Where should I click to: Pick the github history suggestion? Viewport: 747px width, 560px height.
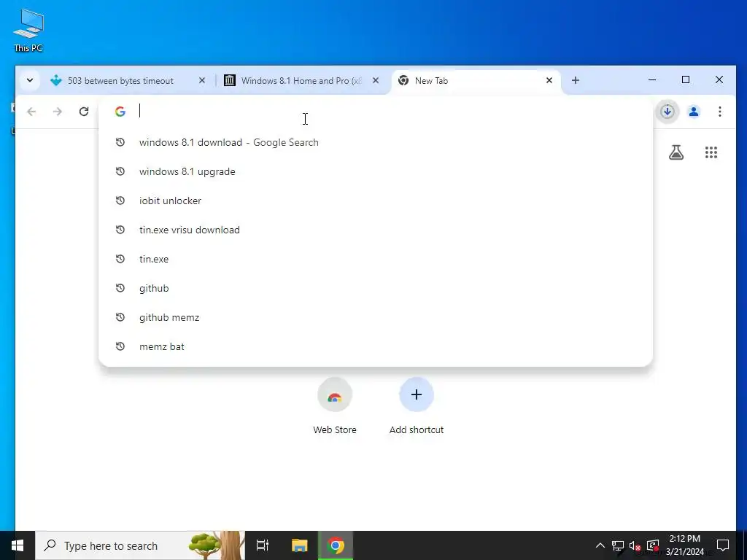376,288
